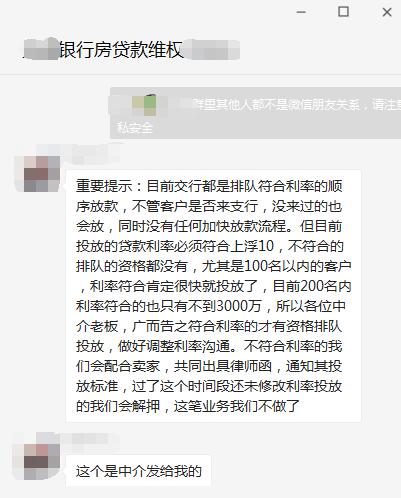401x498 pixels.
Task: Click the message line mentioning 不到3000万
Action: click(211, 306)
